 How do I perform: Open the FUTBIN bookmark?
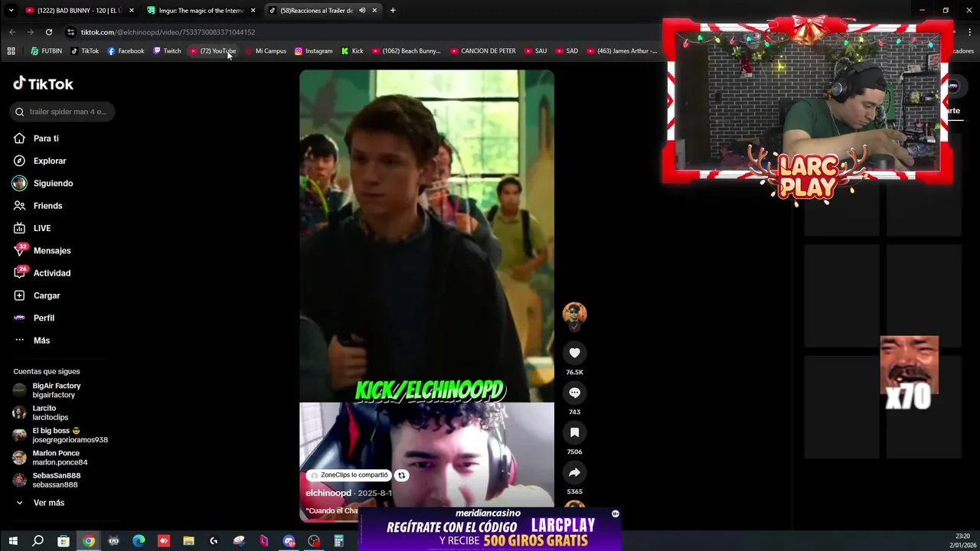tap(46, 51)
